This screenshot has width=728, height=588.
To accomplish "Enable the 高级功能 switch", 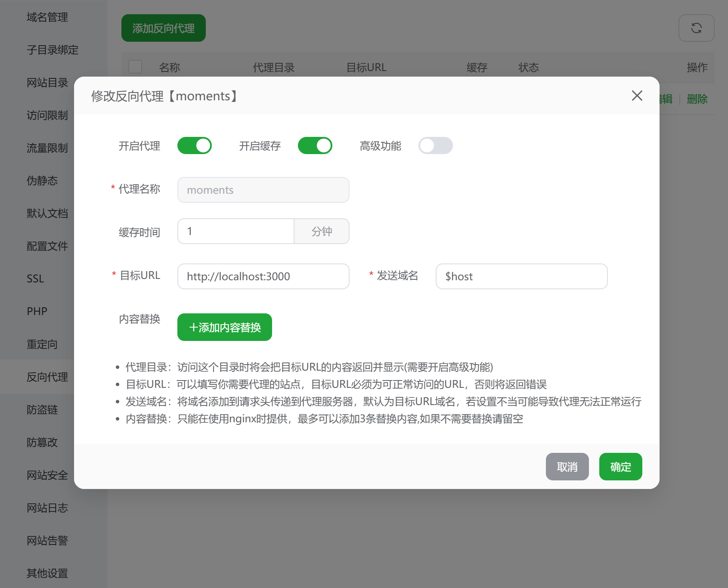I will point(436,145).
